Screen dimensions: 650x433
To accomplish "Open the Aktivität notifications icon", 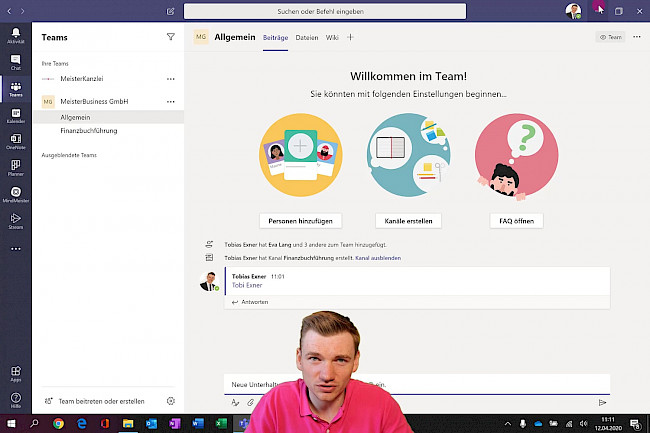I will 15,37.
